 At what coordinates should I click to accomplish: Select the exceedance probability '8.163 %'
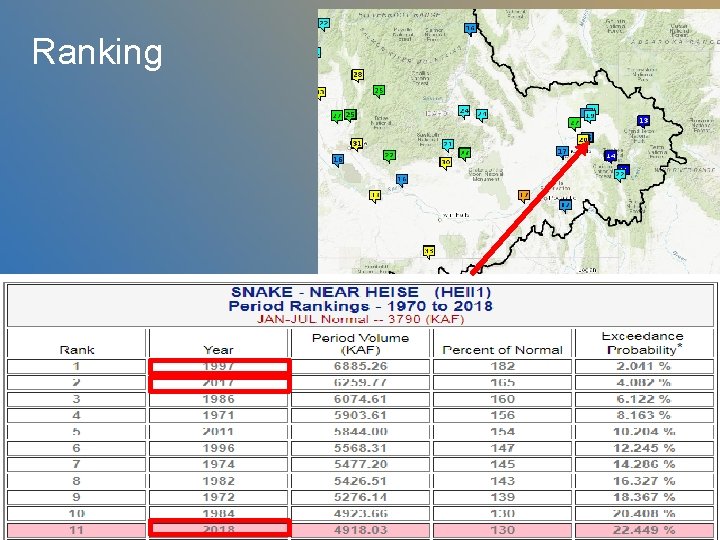tap(644, 416)
